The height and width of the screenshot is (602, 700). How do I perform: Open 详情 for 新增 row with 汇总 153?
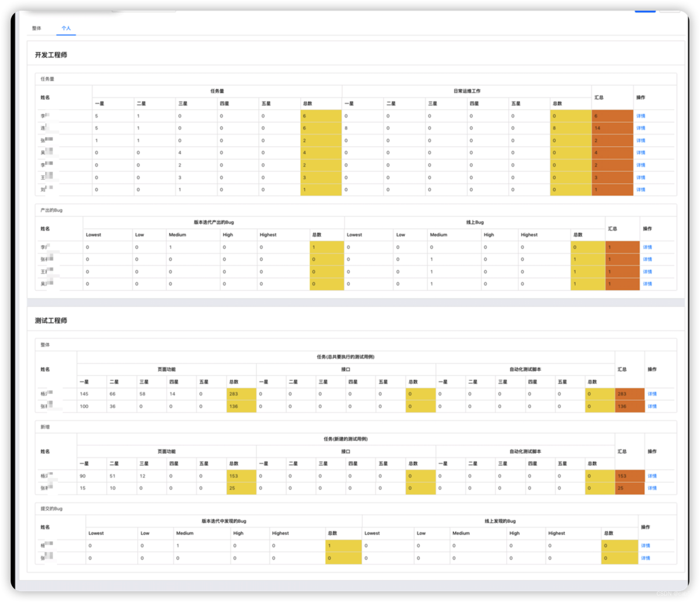[x=653, y=476]
